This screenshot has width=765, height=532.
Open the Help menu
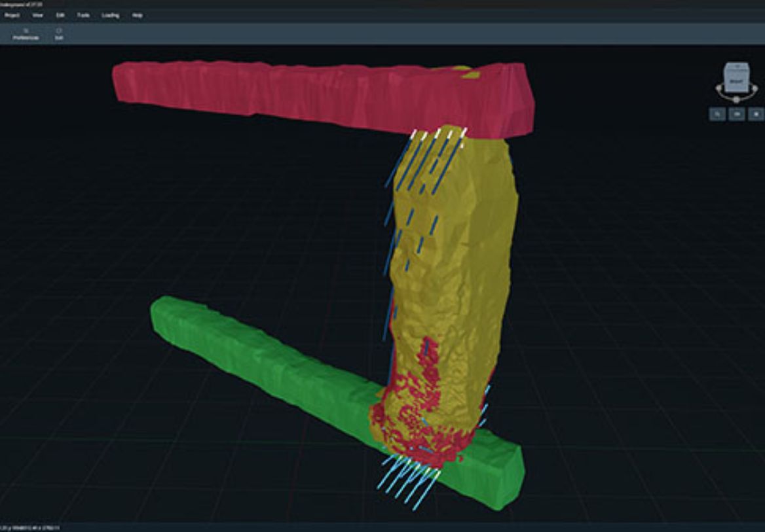tap(138, 15)
